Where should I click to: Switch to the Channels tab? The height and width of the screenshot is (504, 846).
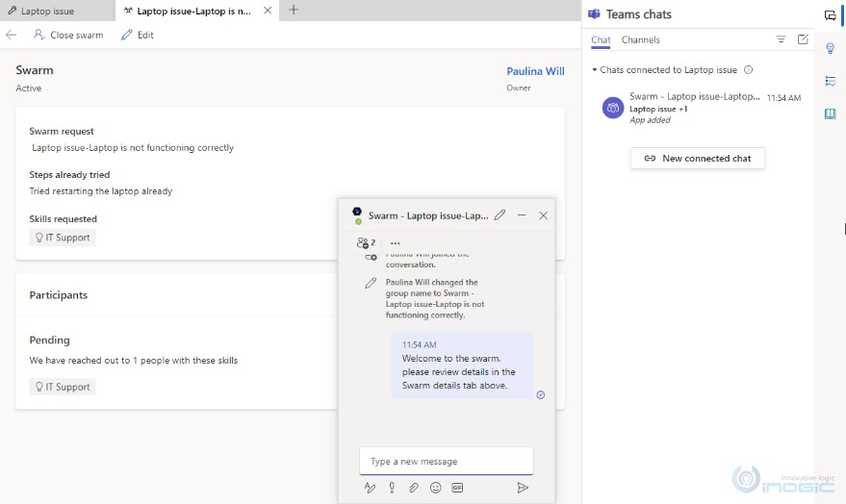point(640,39)
